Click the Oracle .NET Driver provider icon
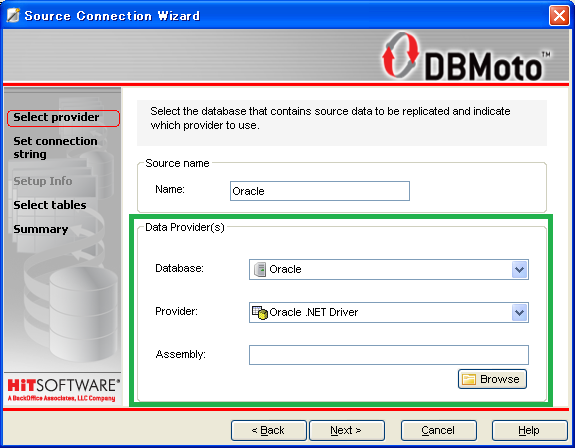Viewport: 575px width, 448px height. [x=260, y=312]
